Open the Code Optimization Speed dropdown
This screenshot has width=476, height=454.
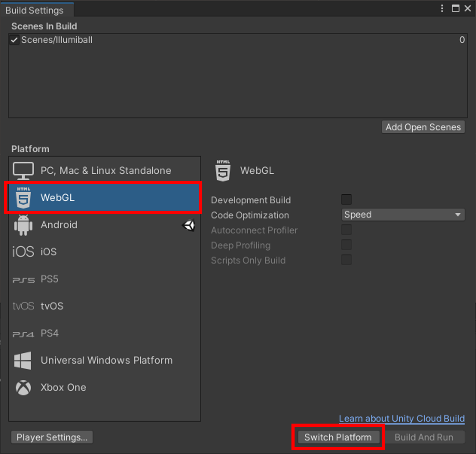click(403, 215)
